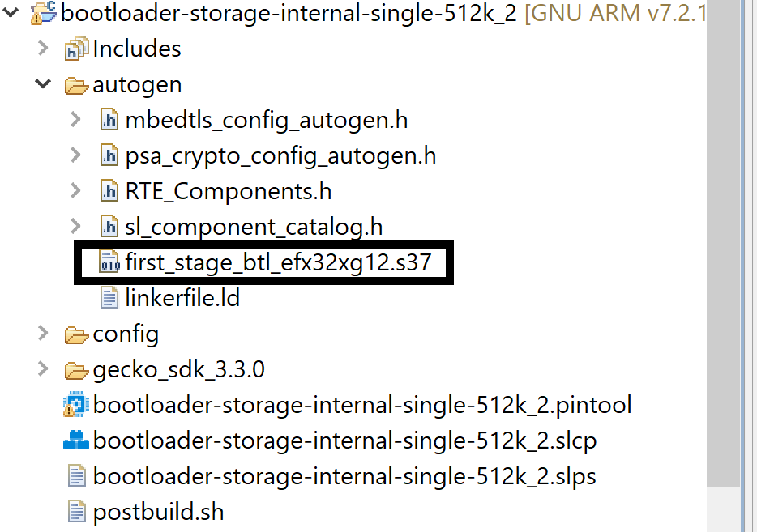Collapse the bootloader project root node
Screen dimensions: 757x532
[13, 13]
